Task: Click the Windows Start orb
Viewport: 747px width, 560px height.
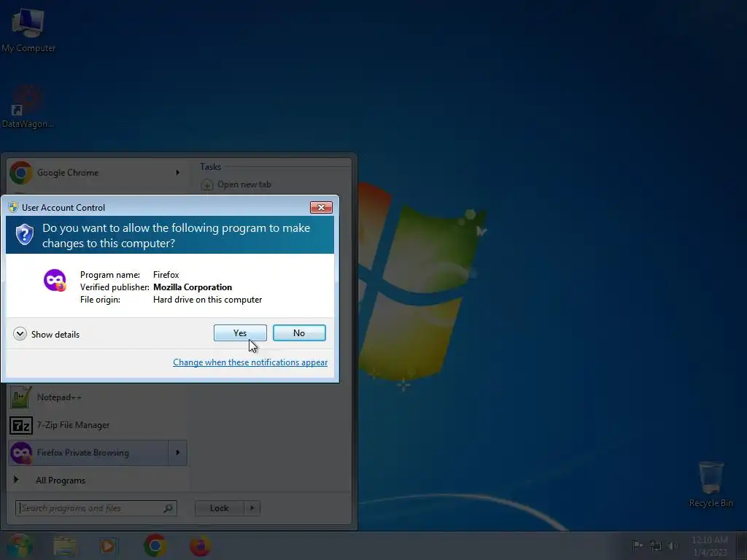Action: (x=19, y=545)
